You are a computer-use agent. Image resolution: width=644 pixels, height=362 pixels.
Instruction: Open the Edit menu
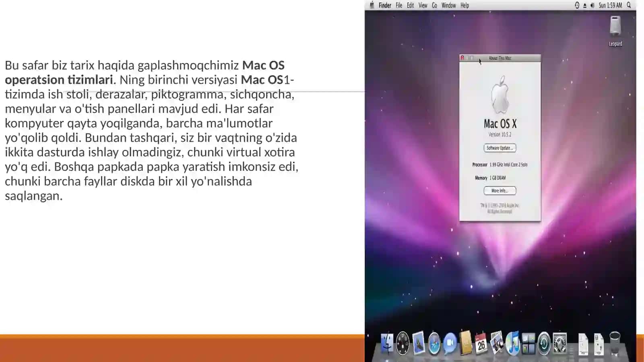coord(410,5)
